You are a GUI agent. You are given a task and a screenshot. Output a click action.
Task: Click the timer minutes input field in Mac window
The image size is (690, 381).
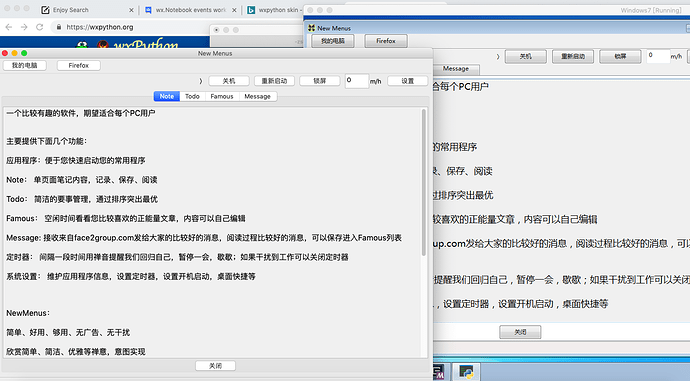356,81
